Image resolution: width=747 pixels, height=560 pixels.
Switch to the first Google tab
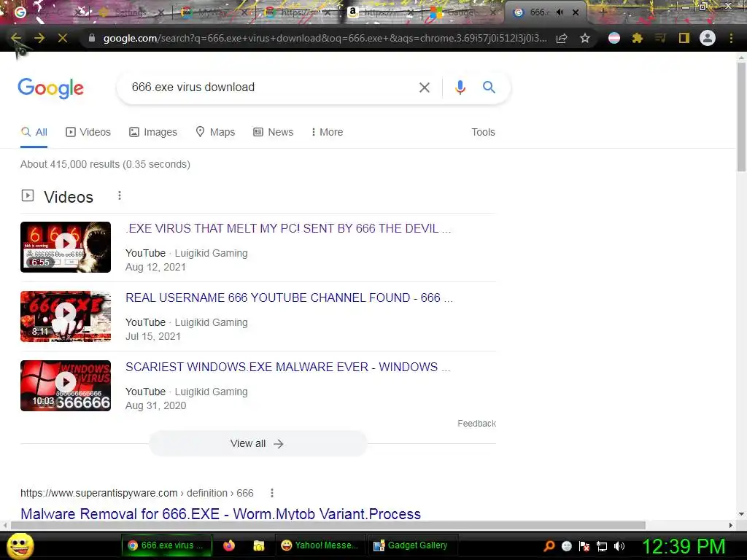(45, 12)
